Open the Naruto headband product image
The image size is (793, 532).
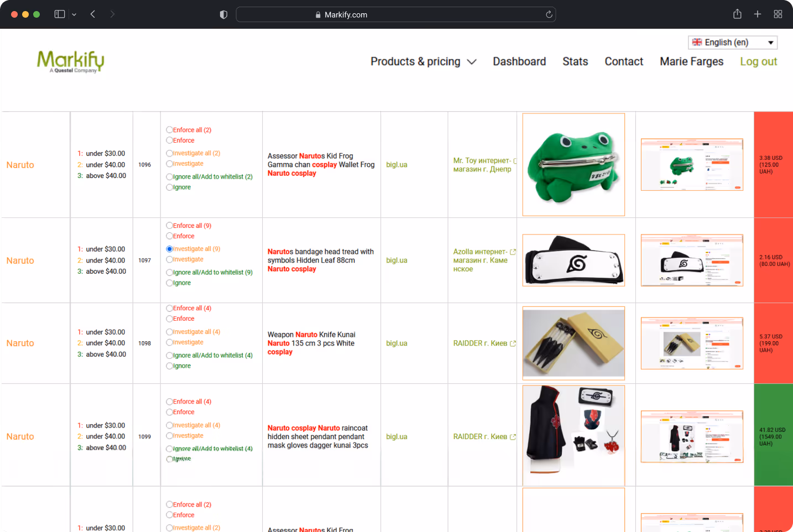(x=573, y=260)
